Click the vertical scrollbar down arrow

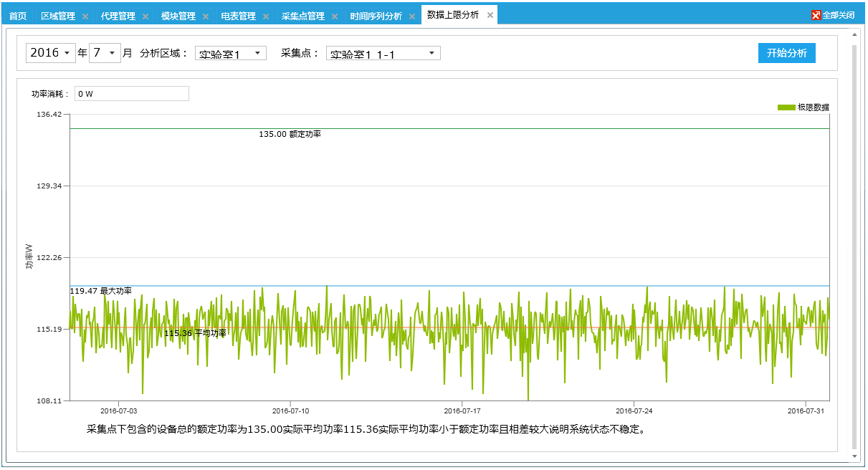(854, 456)
